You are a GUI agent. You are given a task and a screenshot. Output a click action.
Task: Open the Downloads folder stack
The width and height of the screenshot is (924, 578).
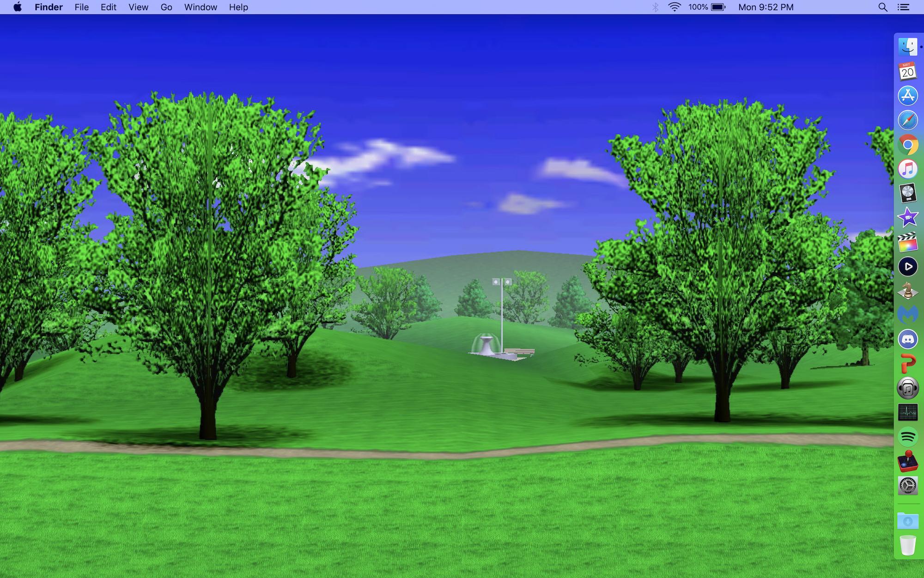907,521
